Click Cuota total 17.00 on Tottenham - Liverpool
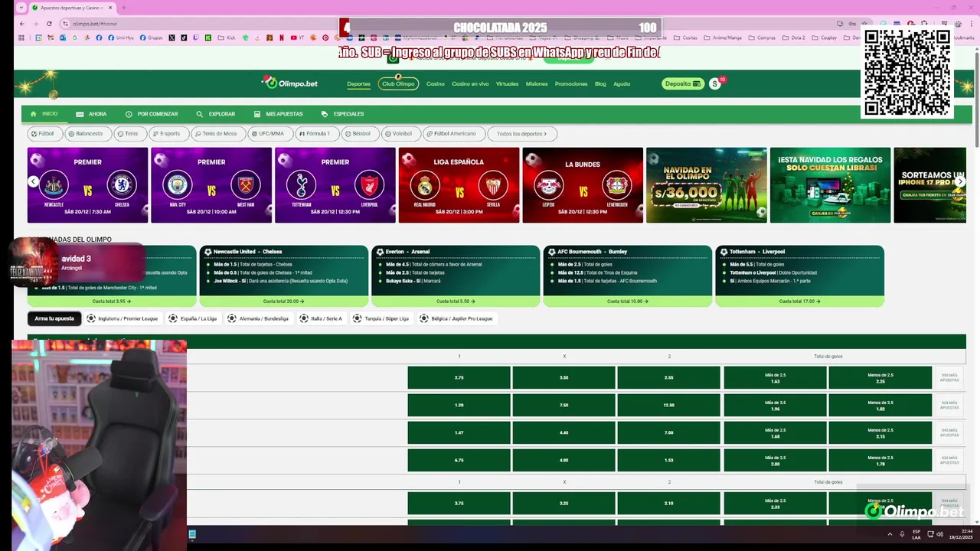The image size is (980, 551). 799,302
